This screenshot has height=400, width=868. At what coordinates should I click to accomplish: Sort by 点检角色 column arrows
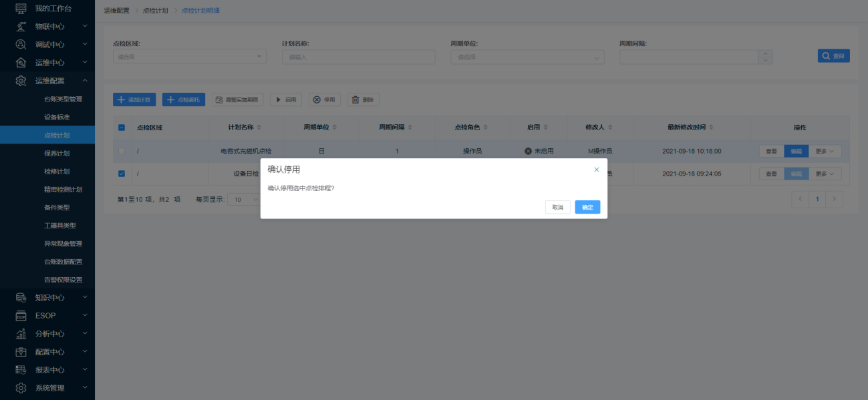(486, 128)
